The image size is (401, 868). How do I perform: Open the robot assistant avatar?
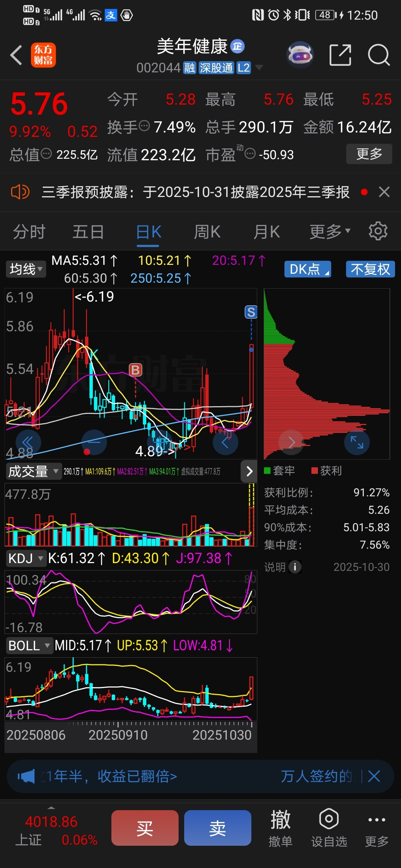point(300,55)
